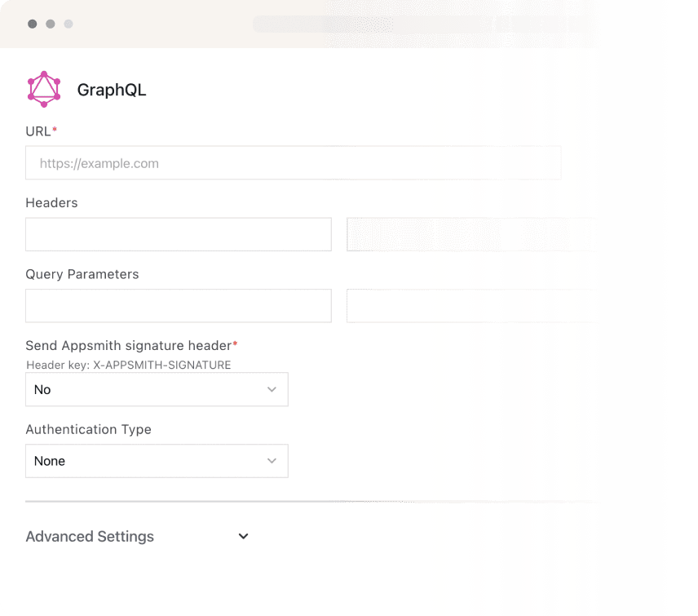Viewport: 698px width, 616px height.
Task: Click the Advanced Settings label
Action: click(x=90, y=536)
